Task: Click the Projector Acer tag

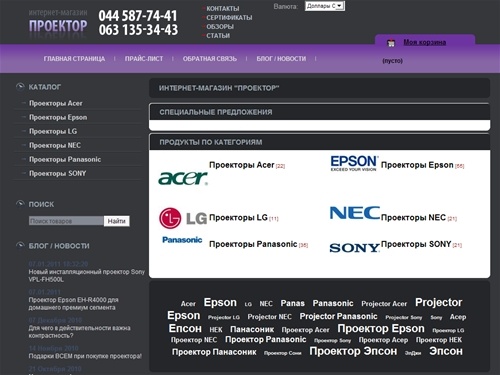Action: point(384,304)
